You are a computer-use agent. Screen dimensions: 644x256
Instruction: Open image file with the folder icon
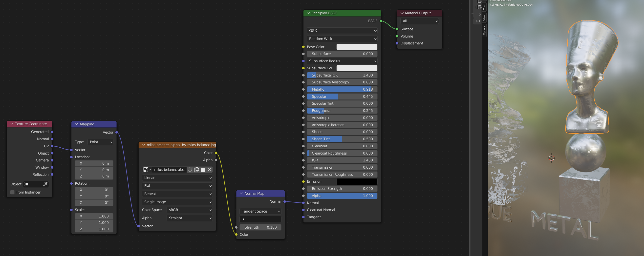203,170
